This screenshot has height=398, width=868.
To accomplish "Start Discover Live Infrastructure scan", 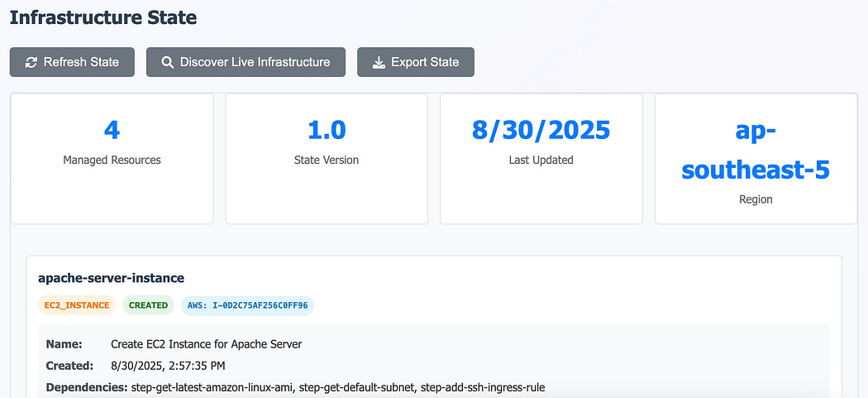I will tap(246, 62).
